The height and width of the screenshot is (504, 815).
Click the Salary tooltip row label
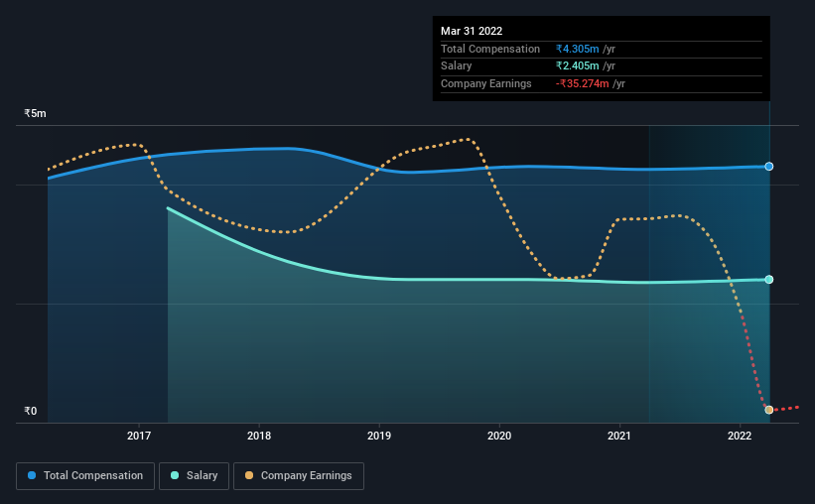pos(457,66)
